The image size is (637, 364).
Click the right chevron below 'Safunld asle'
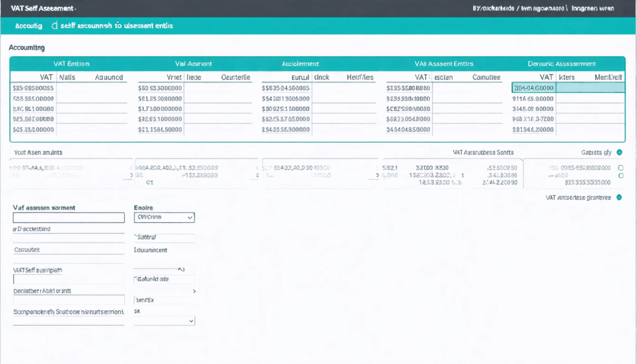pos(194,291)
